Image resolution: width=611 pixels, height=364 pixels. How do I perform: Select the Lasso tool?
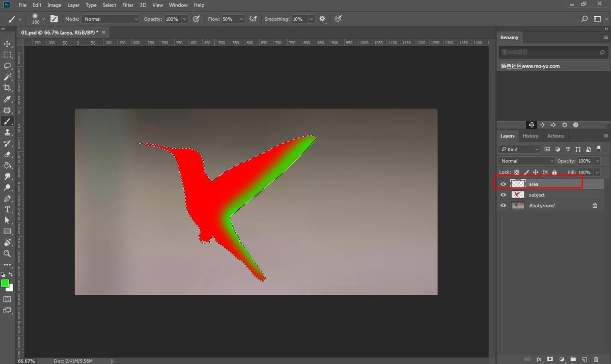click(7, 66)
